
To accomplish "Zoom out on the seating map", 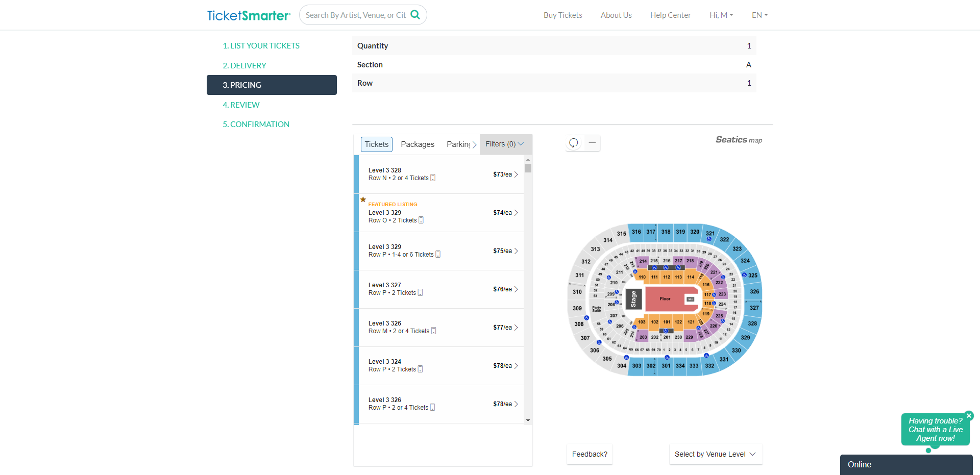I will click(x=592, y=143).
